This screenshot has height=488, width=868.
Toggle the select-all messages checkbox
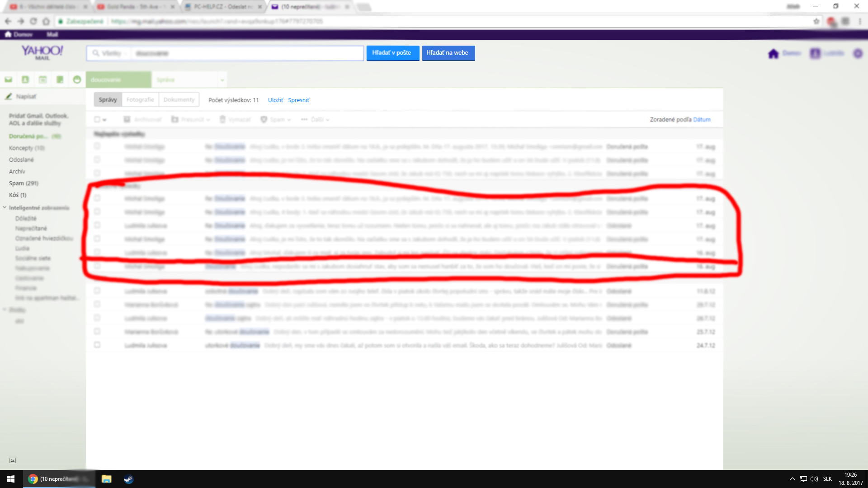coord(97,119)
